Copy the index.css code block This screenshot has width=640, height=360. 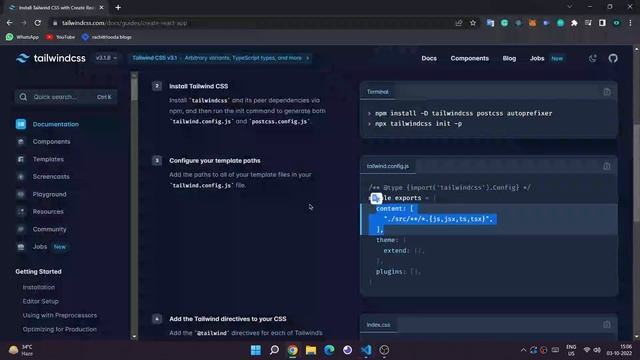pyautogui.click(x=607, y=324)
